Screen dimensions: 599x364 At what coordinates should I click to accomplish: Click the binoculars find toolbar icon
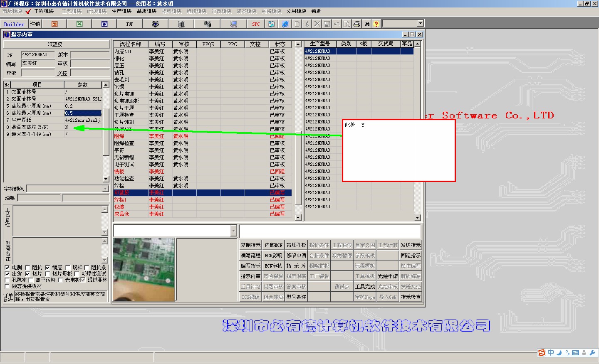(x=367, y=24)
